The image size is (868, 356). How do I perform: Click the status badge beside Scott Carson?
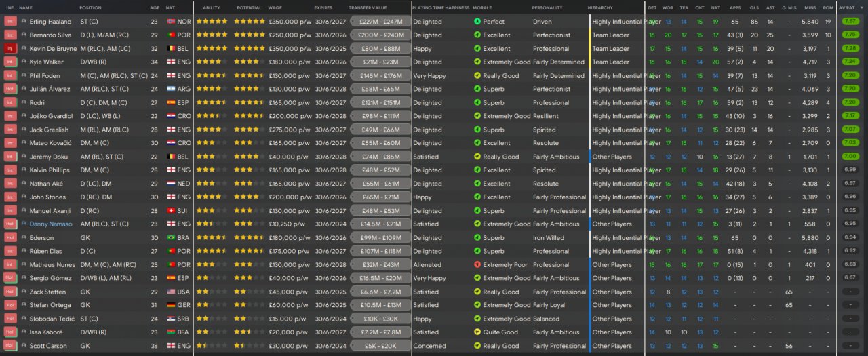click(x=10, y=346)
